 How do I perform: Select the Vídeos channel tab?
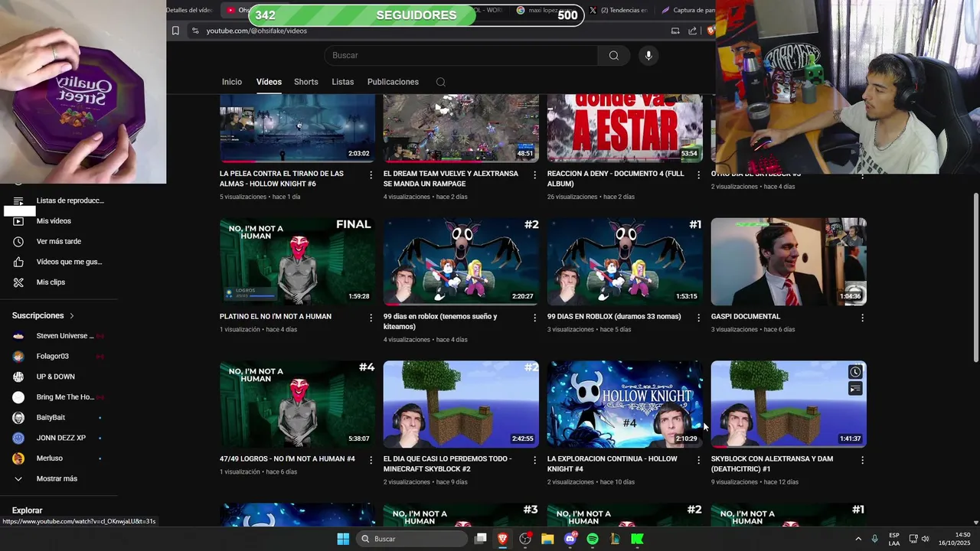(269, 82)
